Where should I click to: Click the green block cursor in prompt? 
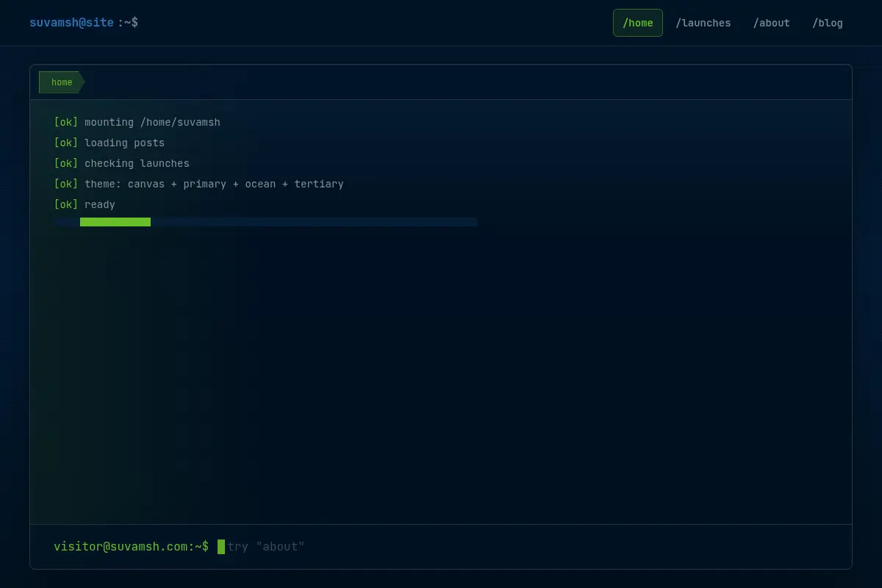pyautogui.click(x=221, y=547)
